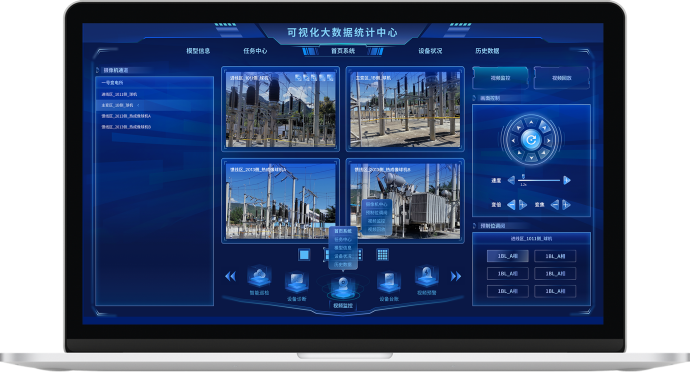Toggle the 视频回放 mode button at top right
Viewport: 690px width, 372px height.
pos(562,78)
